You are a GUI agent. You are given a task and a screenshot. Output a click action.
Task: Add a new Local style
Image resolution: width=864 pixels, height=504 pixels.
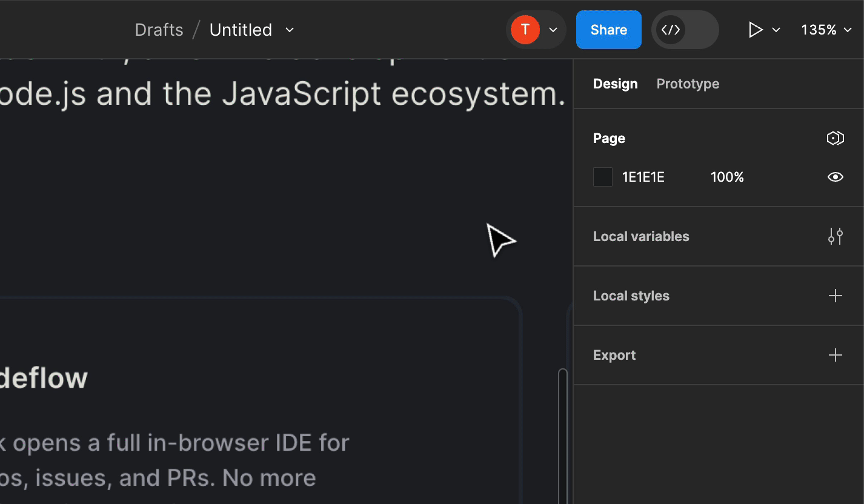click(x=835, y=296)
